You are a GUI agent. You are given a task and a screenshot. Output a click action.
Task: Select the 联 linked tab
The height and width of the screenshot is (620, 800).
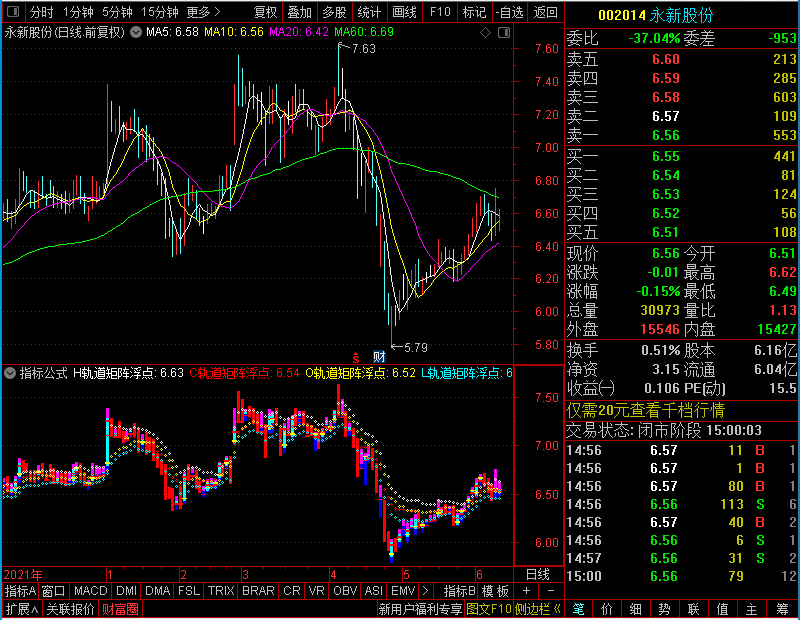tap(693, 609)
